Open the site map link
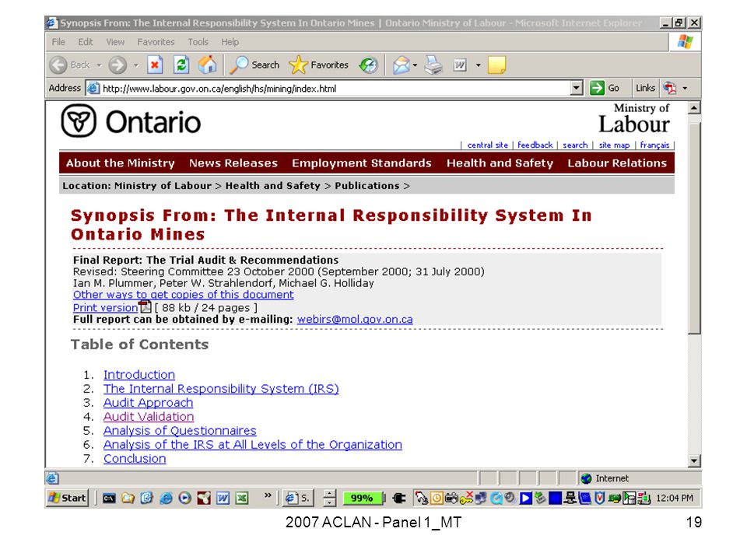 (x=614, y=145)
